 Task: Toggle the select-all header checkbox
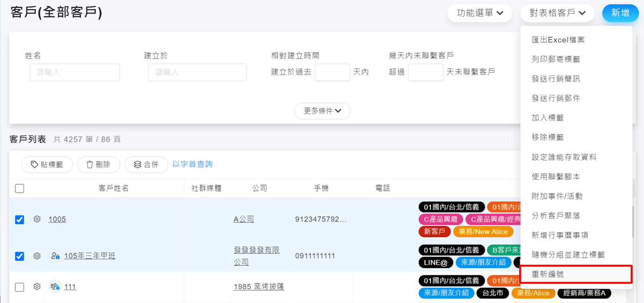pyautogui.click(x=19, y=188)
